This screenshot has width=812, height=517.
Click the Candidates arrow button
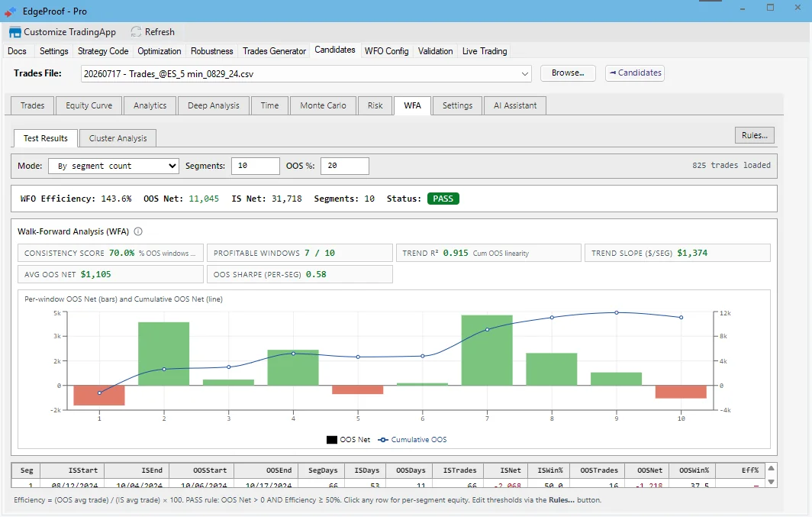point(635,73)
